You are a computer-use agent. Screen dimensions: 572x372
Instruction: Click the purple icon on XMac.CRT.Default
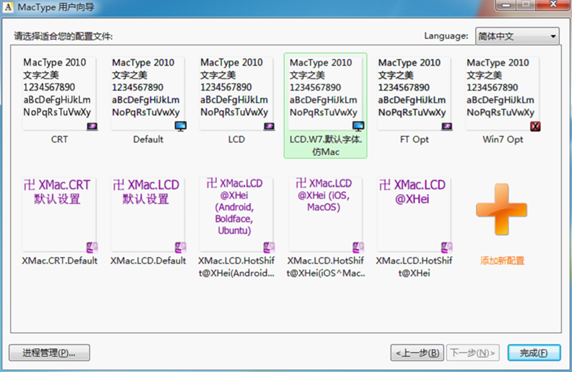click(92, 248)
